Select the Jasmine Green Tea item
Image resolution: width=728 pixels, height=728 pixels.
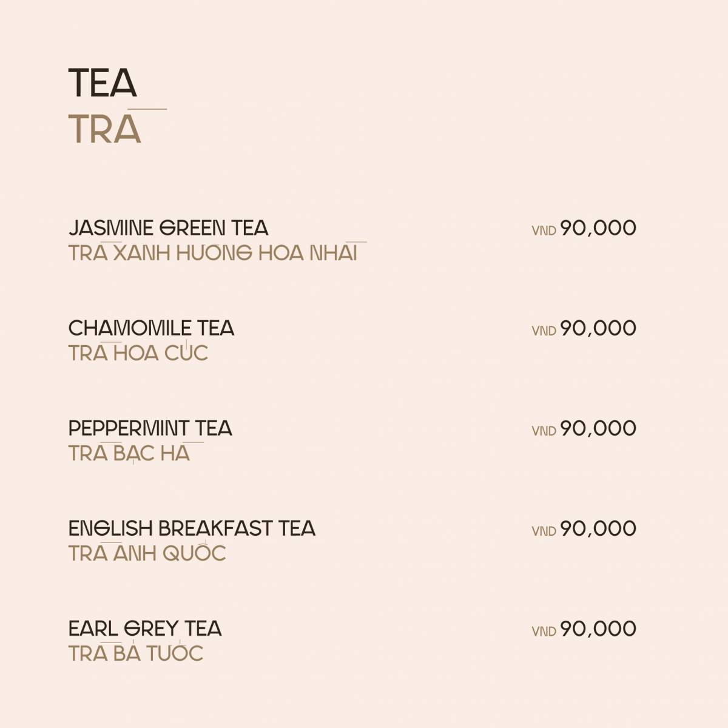coord(168,228)
